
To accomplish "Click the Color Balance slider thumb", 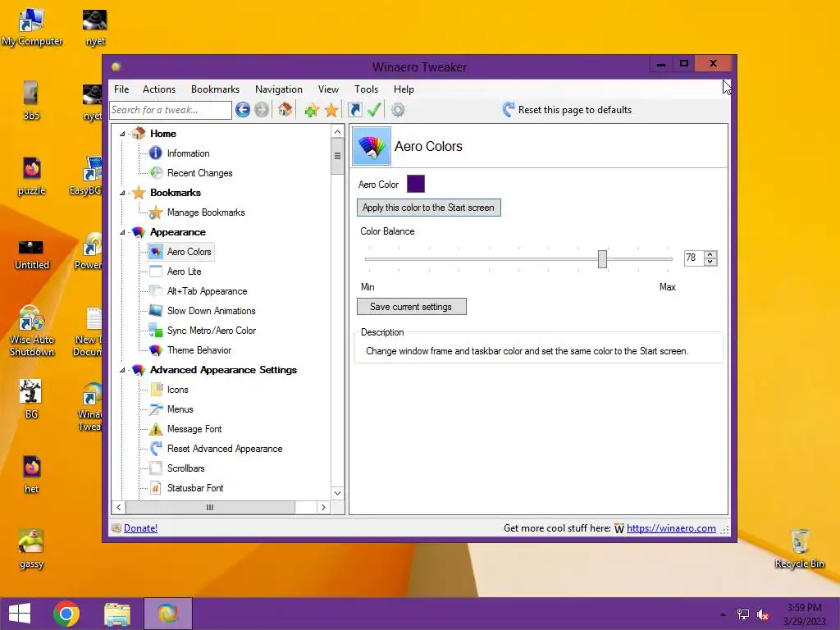I will coord(603,258).
